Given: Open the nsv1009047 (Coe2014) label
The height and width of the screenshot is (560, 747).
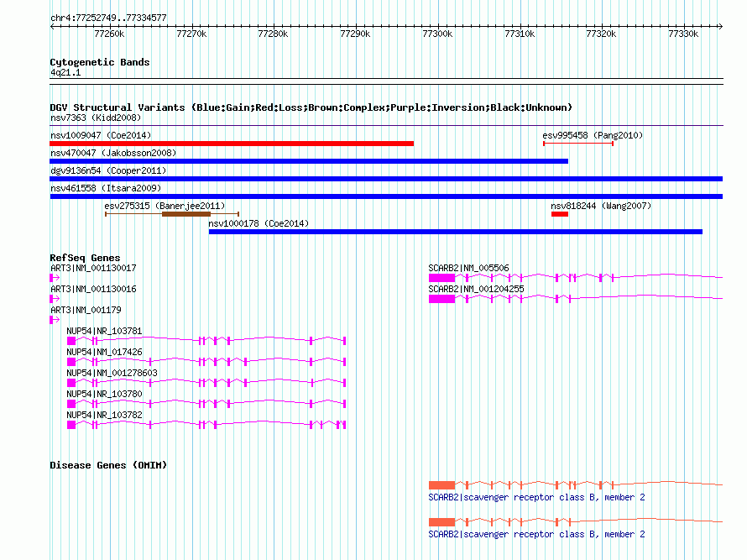Looking at the screenshot, I should point(101,135).
